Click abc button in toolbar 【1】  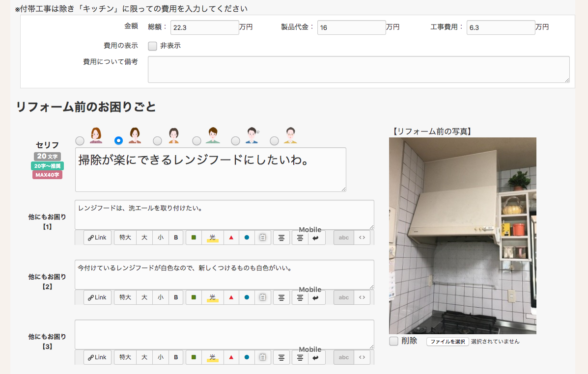pyautogui.click(x=344, y=238)
